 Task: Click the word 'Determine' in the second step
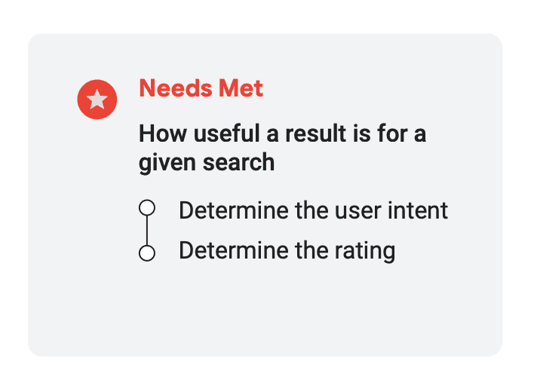click(234, 250)
